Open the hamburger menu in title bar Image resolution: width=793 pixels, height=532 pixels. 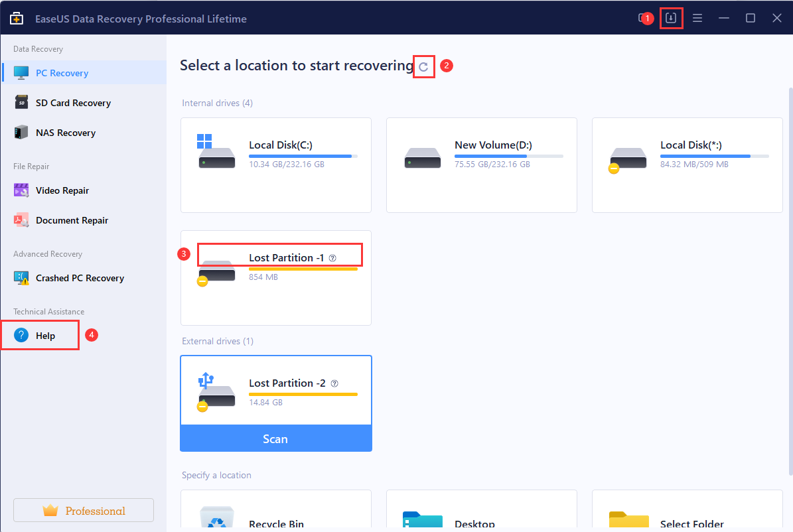pos(697,18)
